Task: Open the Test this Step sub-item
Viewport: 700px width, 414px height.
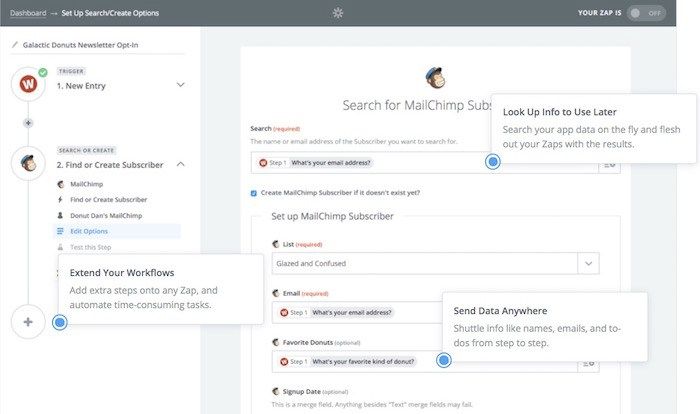Action: point(91,247)
